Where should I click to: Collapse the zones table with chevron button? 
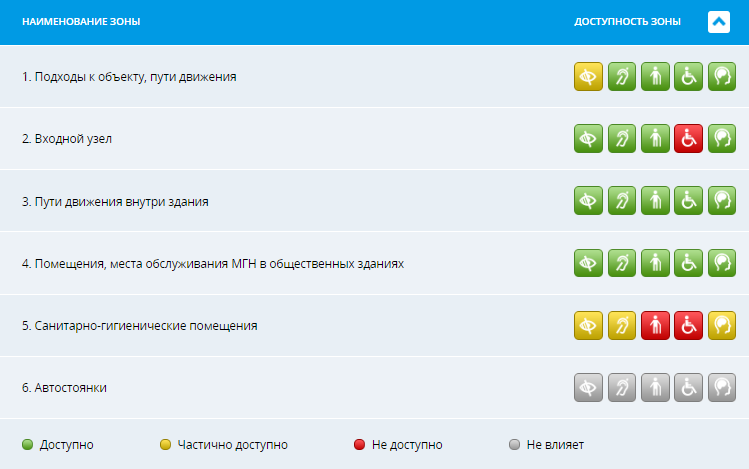719,21
